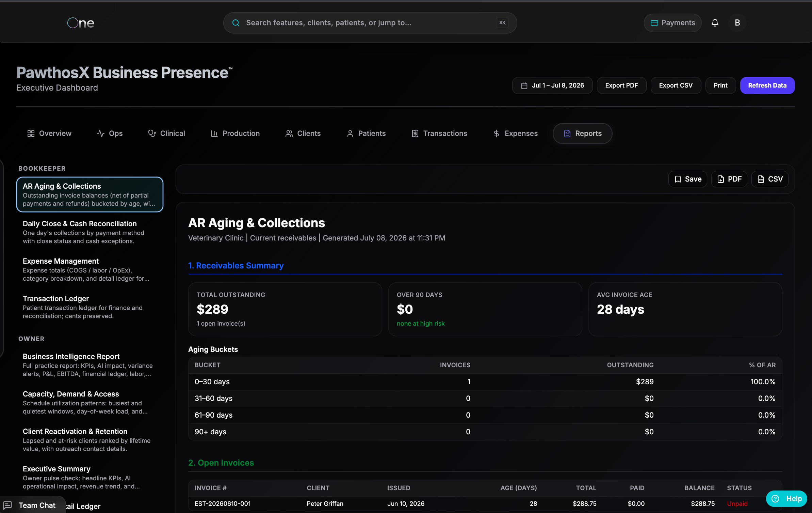Click the Total Outstanding $289 card
This screenshot has height=513, width=812.
[x=285, y=309]
